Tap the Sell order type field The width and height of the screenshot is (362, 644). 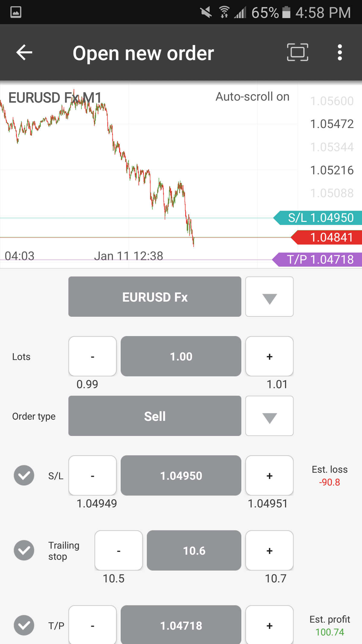coord(155,416)
